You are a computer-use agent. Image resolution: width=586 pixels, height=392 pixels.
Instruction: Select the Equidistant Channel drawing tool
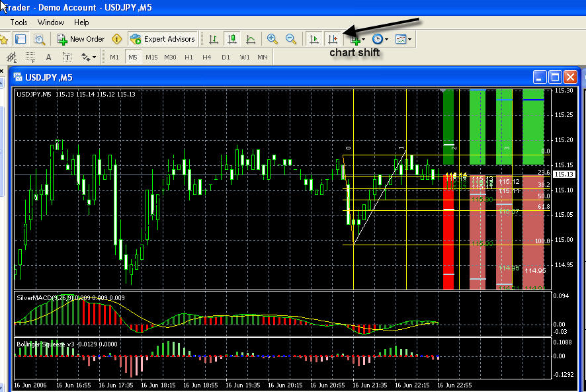click(x=11, y=57)
